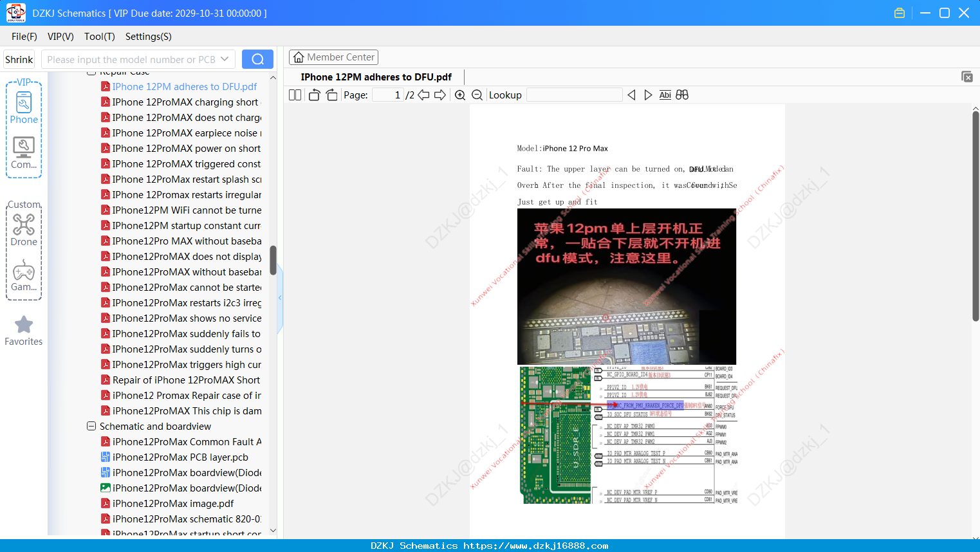Open the model number dropdown arrow

[x=225, y=59]
